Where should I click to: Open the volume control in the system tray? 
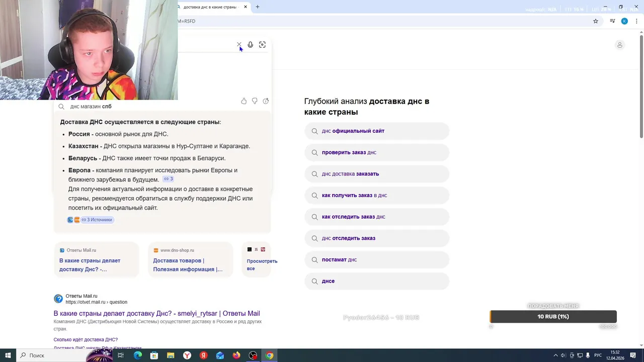point(563,355)
